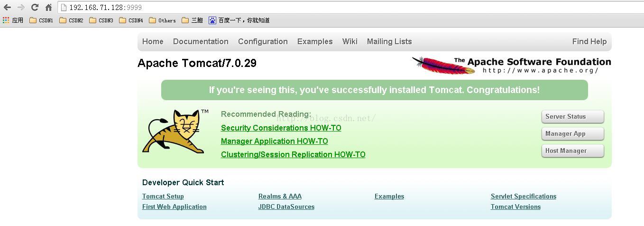The width and height of the screenshot is (644, 226).
Task: Click the Server Status button
Action: (573, 116)
